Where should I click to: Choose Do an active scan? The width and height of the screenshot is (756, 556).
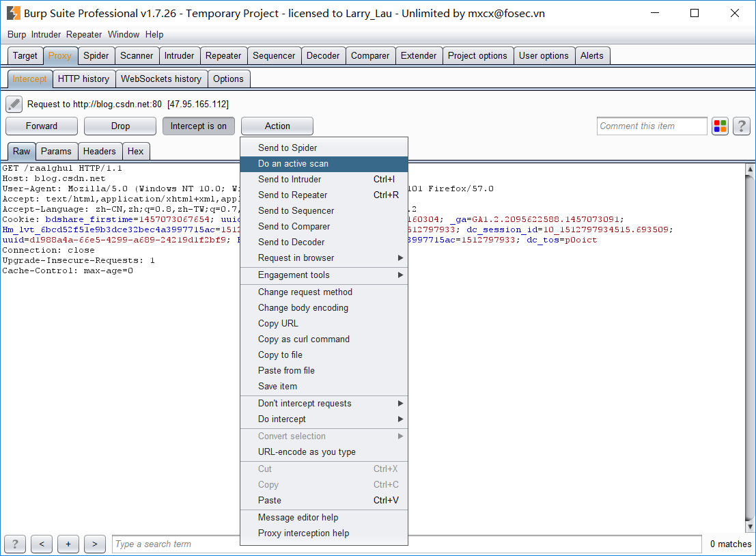(324, 163)
